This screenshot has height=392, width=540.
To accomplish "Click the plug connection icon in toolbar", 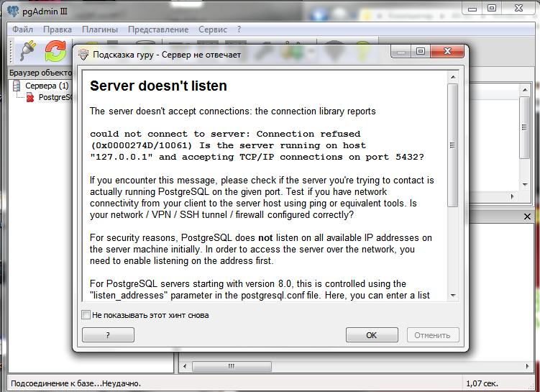I will pos(27,50).
